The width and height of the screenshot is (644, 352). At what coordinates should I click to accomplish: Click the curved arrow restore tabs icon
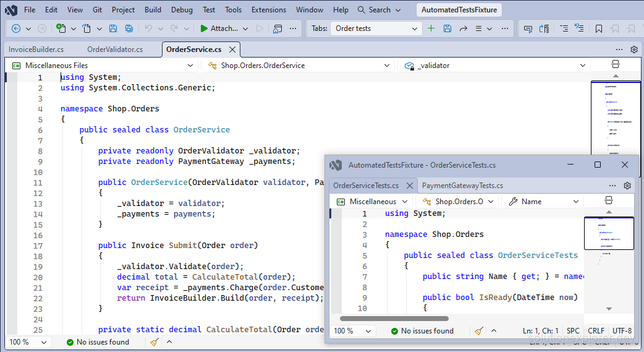464,28
